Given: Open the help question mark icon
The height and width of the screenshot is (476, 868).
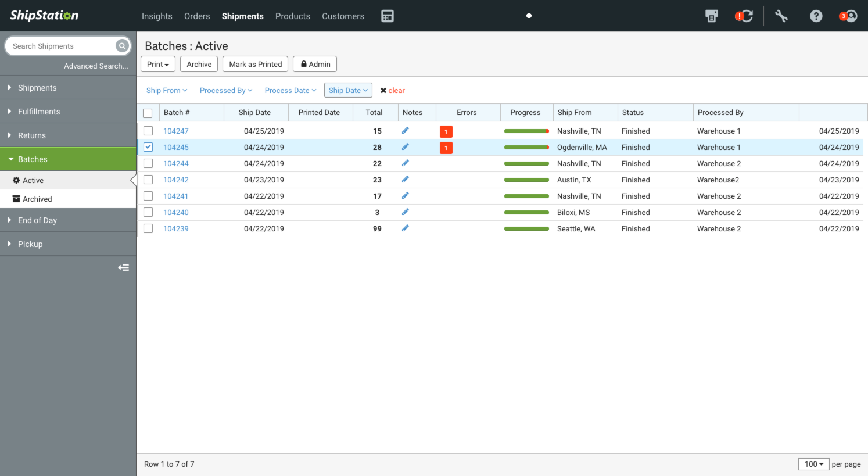Looking at the screenshot, I should click(816, 16).
